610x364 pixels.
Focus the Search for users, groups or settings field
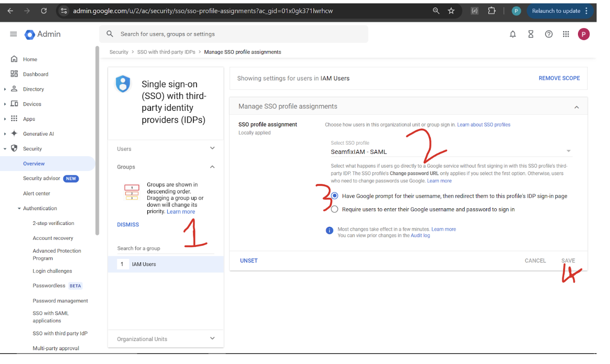234,34
